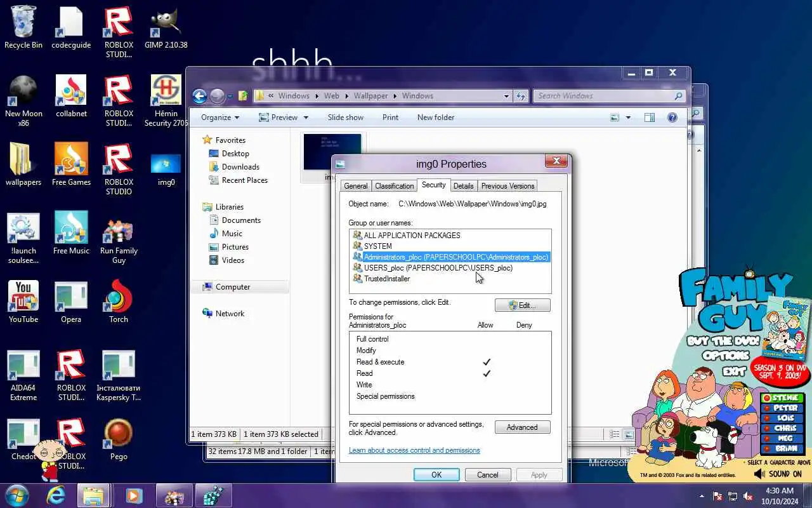Viewport: 812px width, 508px height.
Task: Launch the Pego desktop icon
Action: tap(119, 439)
